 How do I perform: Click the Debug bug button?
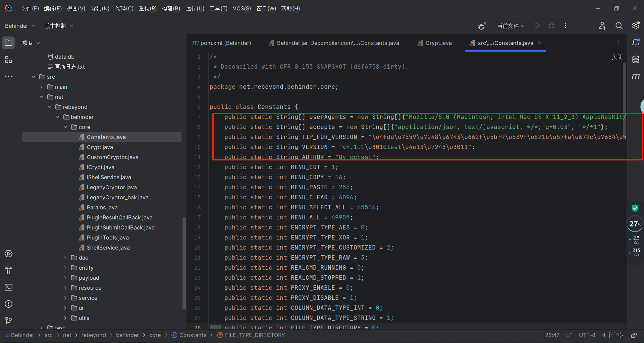(x=551, y=26)
